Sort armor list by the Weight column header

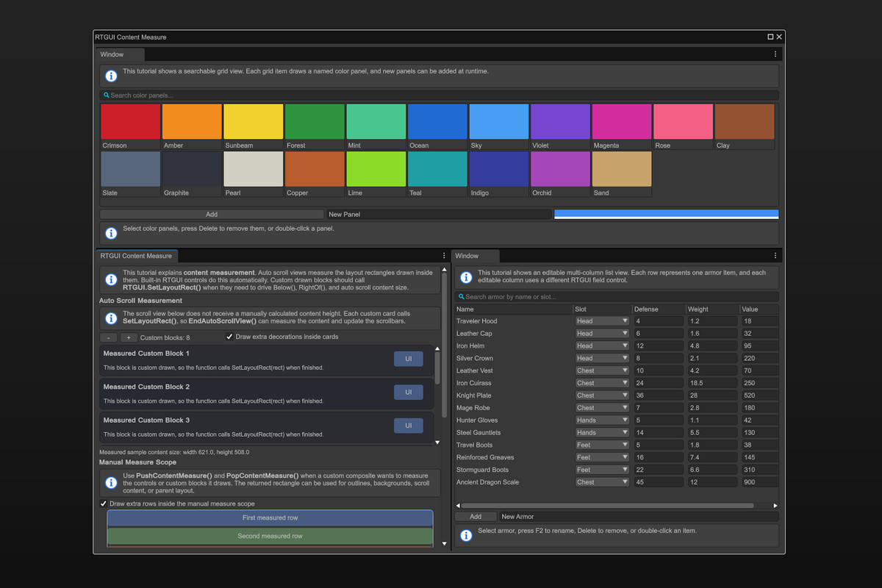click(x=712, y=309)
